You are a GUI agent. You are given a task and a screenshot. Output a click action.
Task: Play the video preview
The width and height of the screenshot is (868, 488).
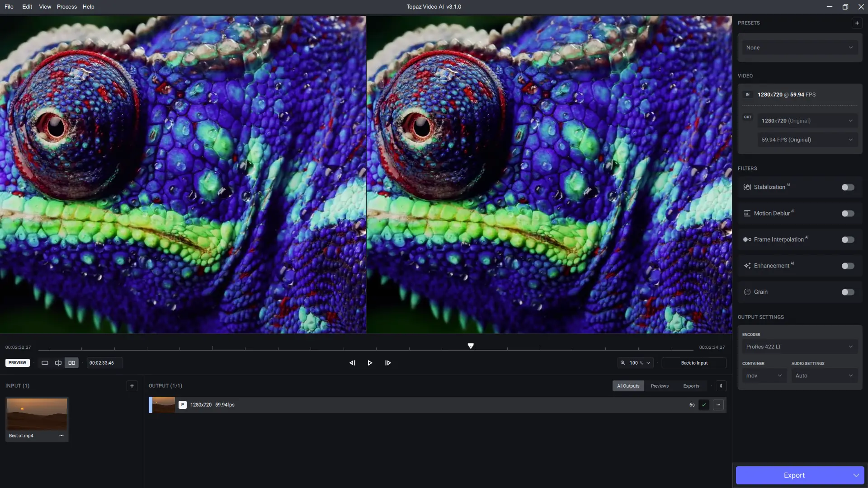tap(370, 363)
